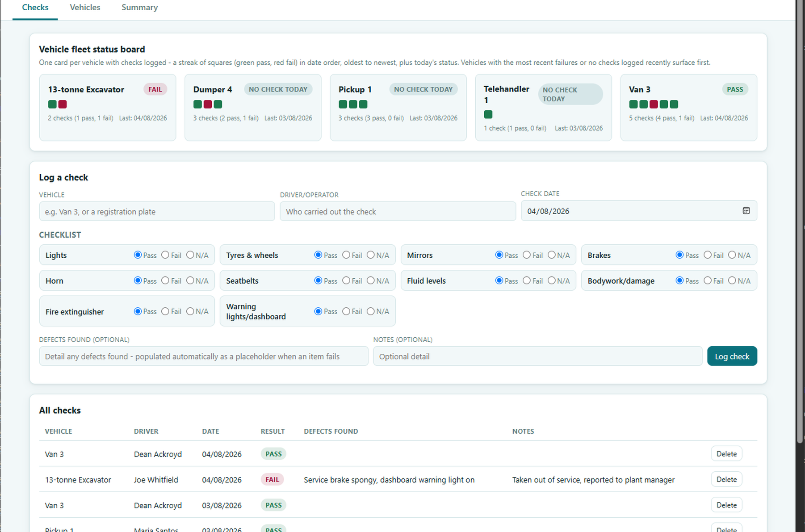Click the Log check button
The image size is (805, 532).
[732, 356]
